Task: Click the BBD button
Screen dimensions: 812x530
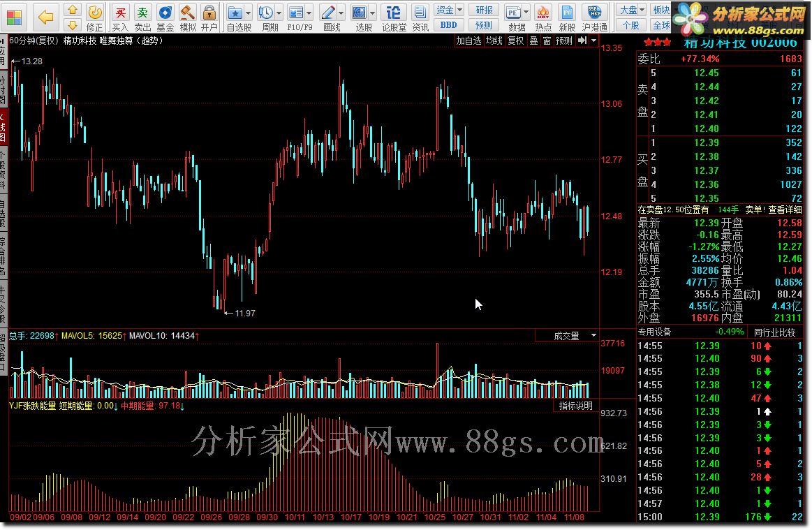Action: pos(448,25)
